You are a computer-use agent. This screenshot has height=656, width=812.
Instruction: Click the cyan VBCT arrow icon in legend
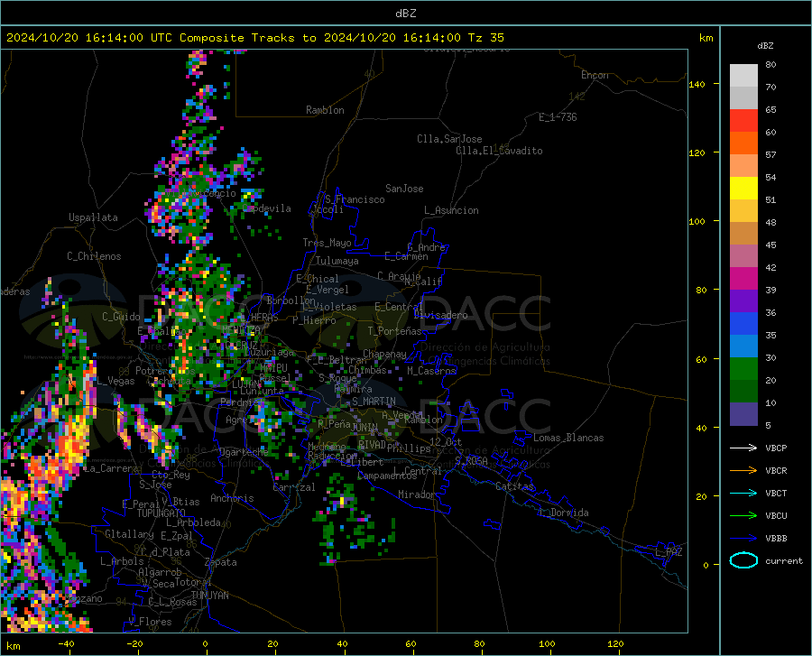click(x=743, y=493)
